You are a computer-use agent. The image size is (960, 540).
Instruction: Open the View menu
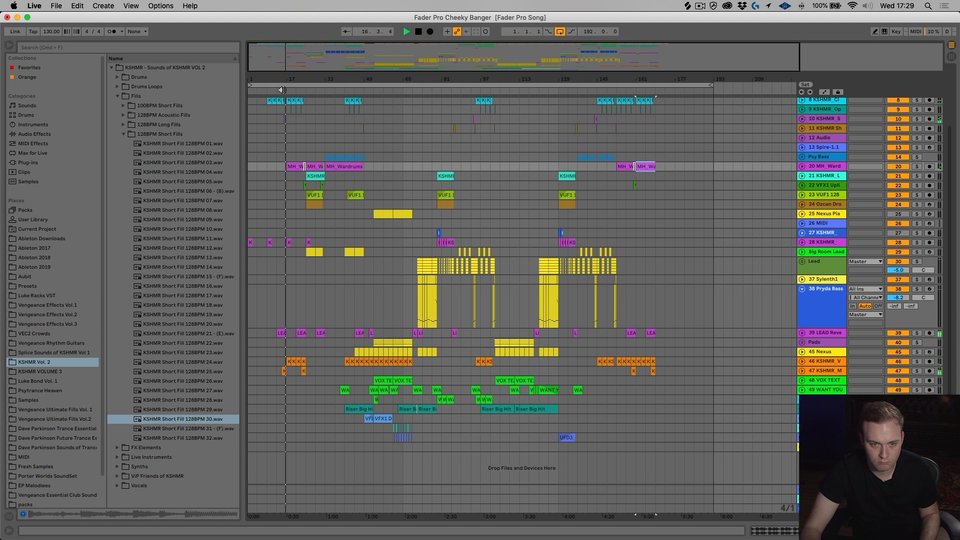131,6
